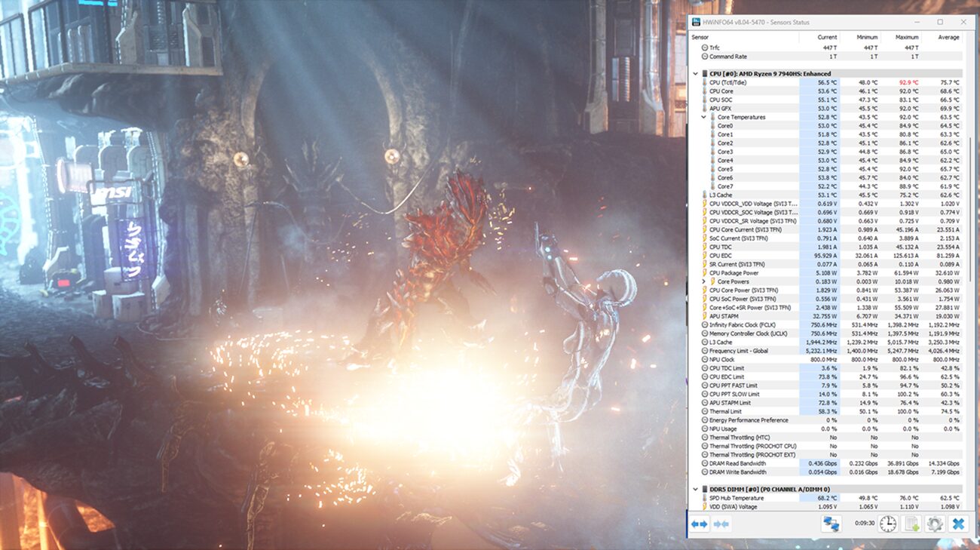Click the Maximum column header

(900, 37)
